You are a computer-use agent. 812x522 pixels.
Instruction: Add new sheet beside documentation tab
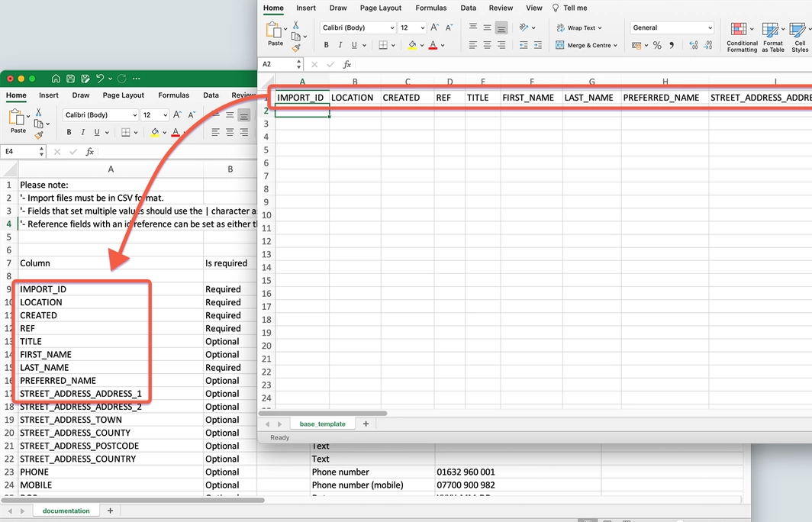110,511
